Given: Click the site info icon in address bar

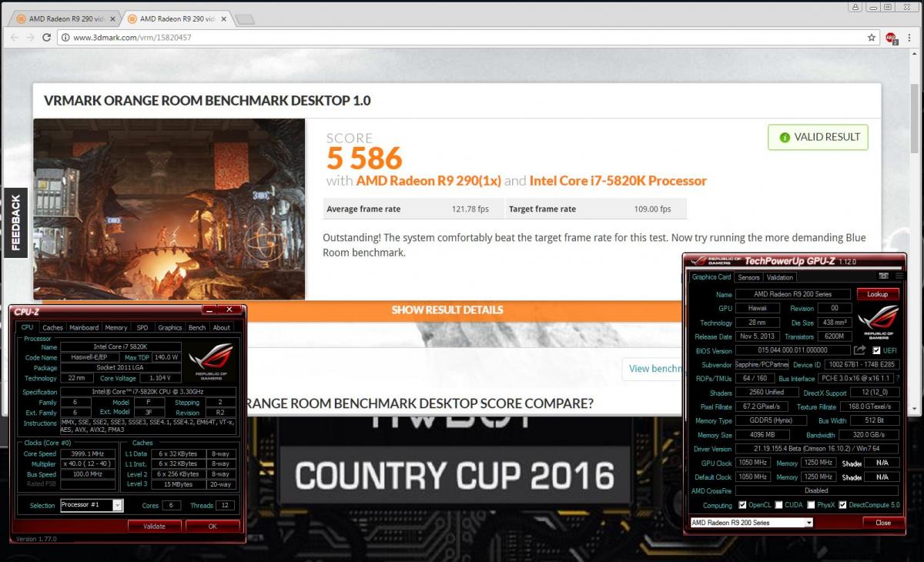Looking at the screenshot, I should point(67,37).
